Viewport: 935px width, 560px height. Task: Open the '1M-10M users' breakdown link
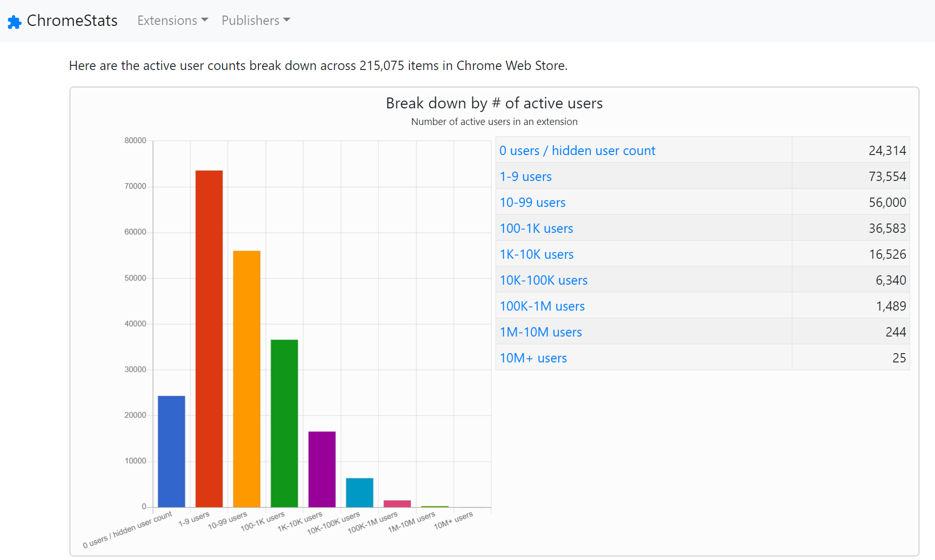(540, 332)
